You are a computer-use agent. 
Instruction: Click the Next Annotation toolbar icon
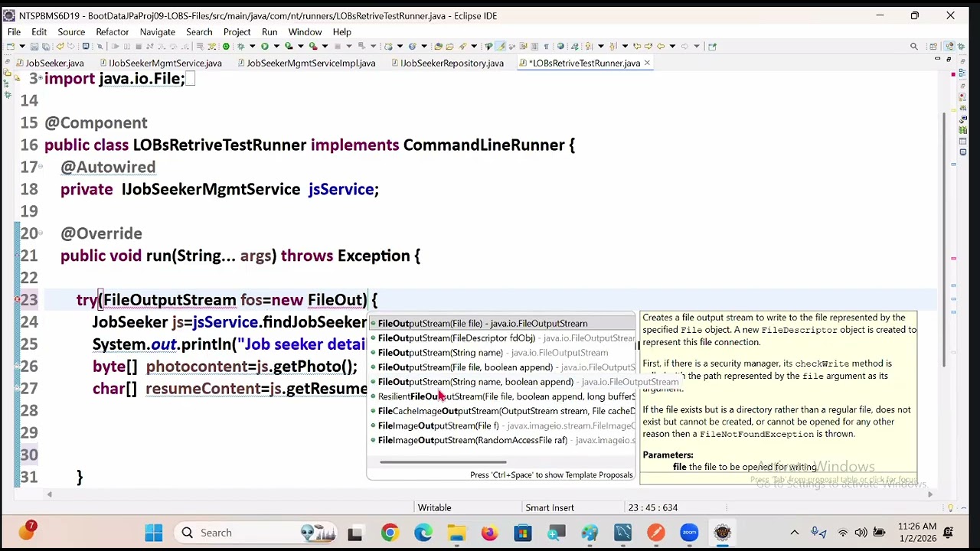click(590, 46)
